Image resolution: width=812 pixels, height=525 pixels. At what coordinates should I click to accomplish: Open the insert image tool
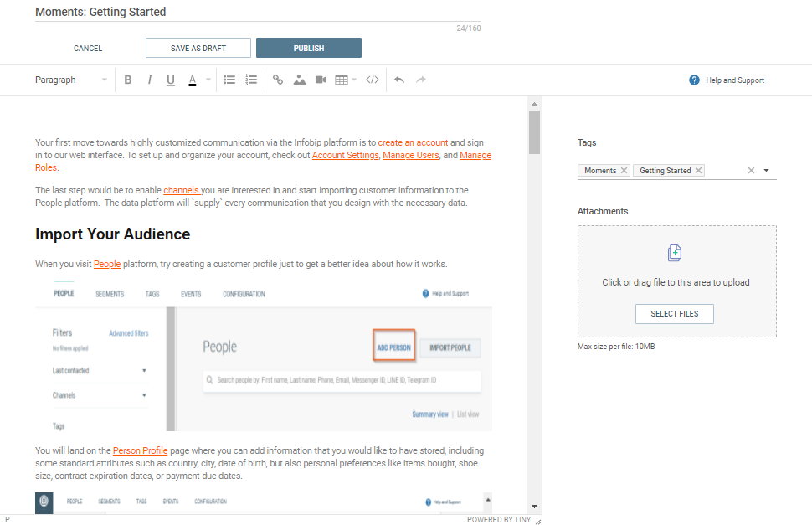[301, 80]
